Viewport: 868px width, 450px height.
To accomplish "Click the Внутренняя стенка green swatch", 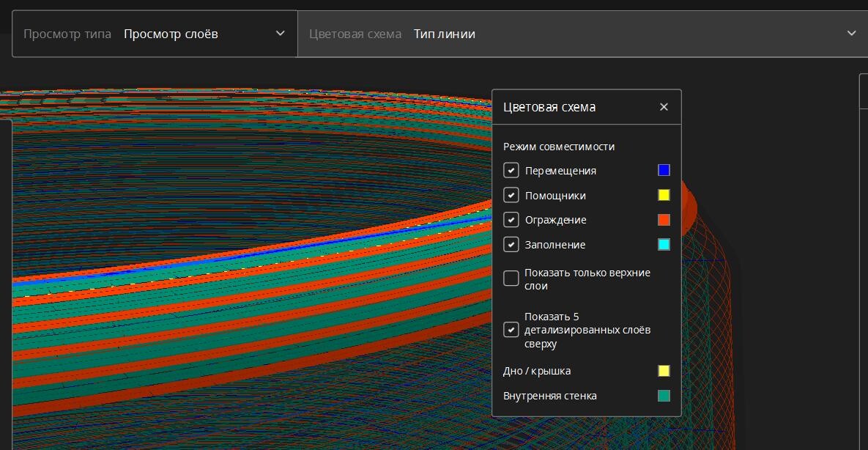I will click(x=664, y=396).
